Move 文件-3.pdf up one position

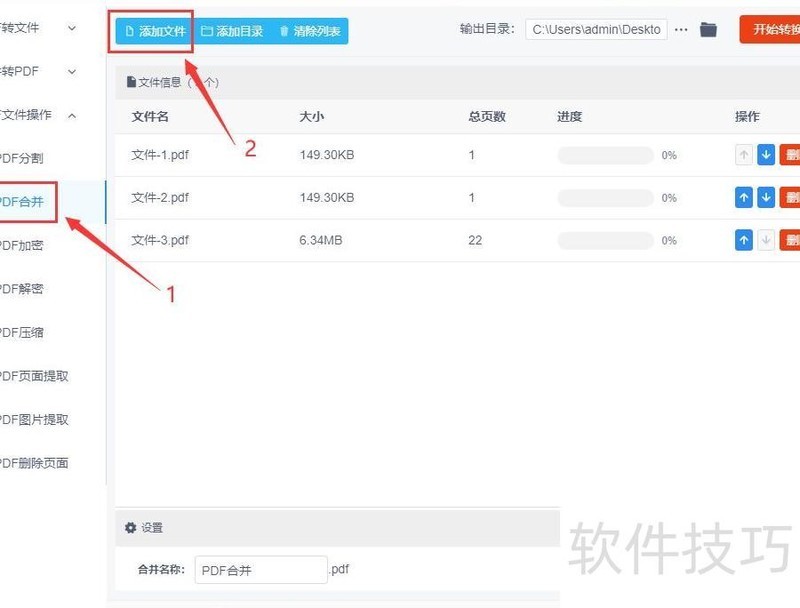tap(743, 240)
